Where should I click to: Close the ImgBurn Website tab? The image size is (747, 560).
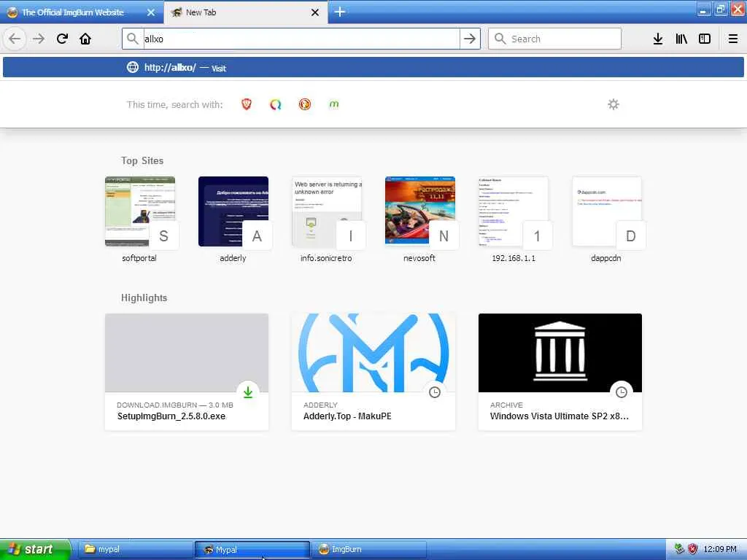pos(150,12)
